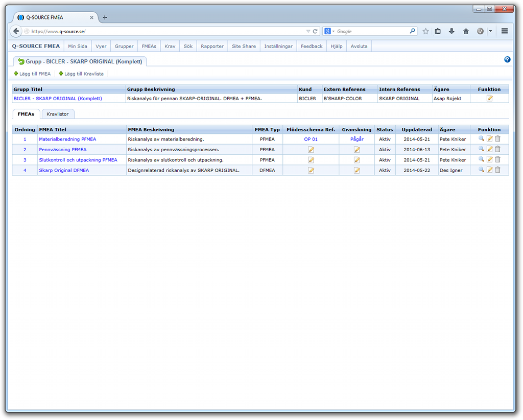Edit Pennvässning PFMEA in Funktion column
The image size is (523, 420).
pyautogui.click(x=490, y=149)
